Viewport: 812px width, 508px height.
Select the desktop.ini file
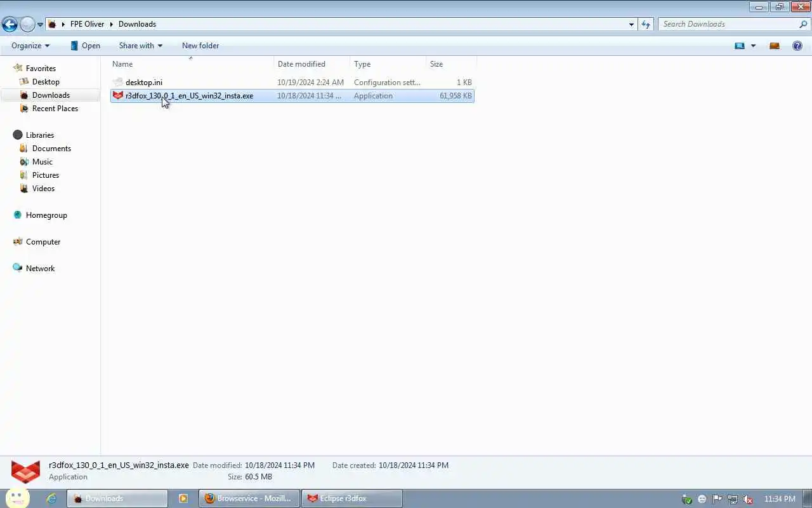144,83
